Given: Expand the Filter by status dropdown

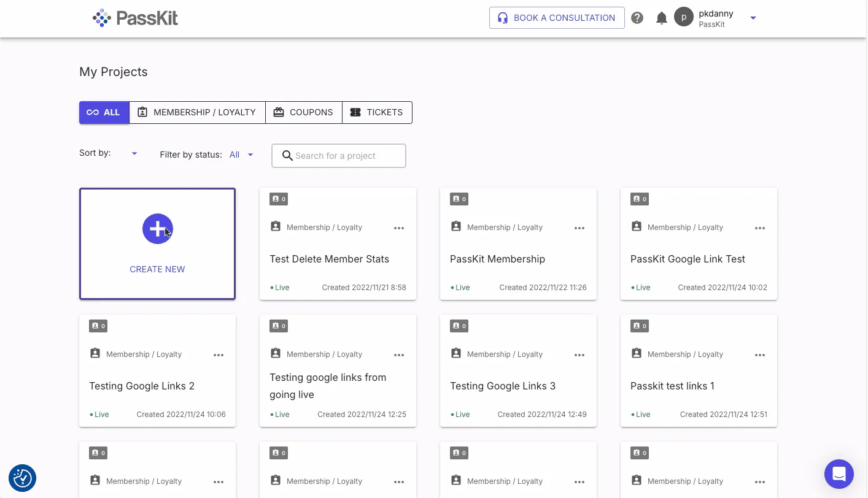Looking at the screenshot, I should click(242, 155).
